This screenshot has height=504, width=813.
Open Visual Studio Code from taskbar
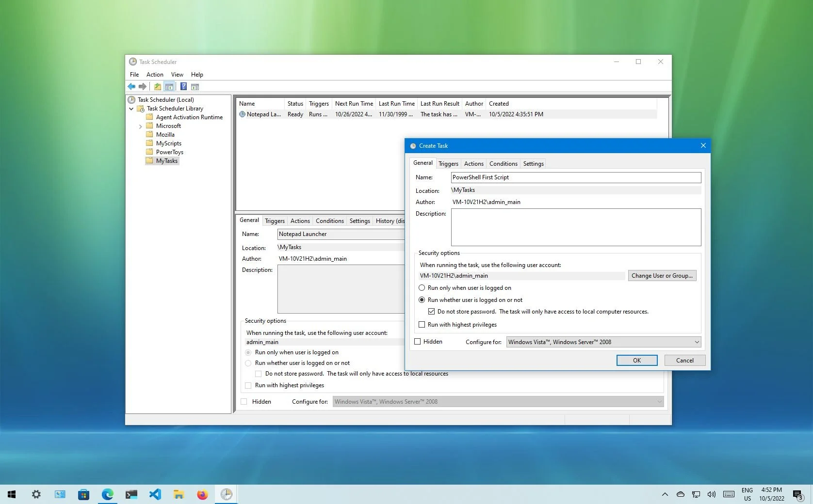155,494
